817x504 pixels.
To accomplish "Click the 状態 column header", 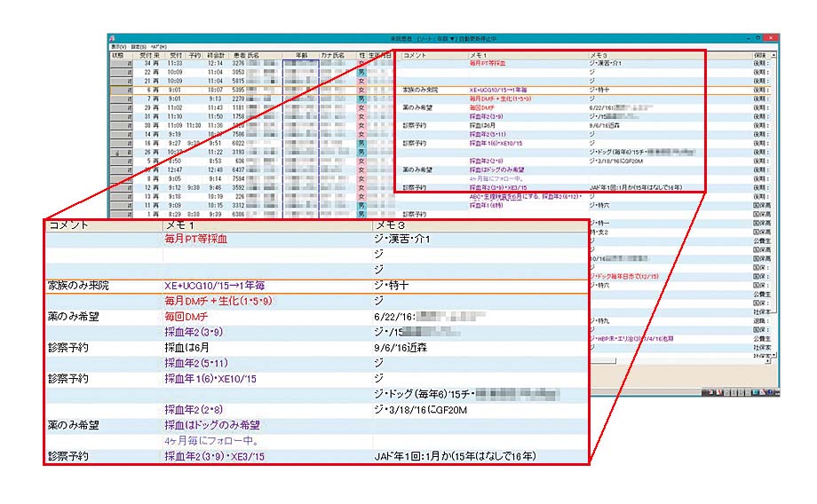I will 118,55.
